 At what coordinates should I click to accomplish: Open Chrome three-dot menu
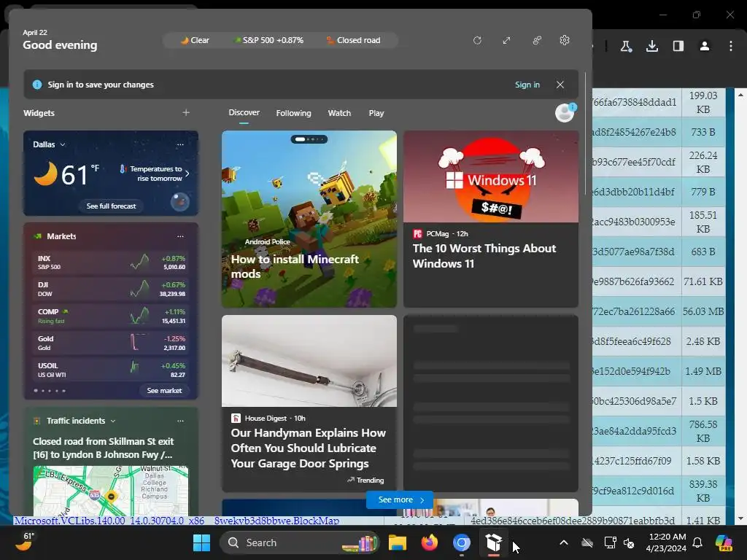click(730, 46)
